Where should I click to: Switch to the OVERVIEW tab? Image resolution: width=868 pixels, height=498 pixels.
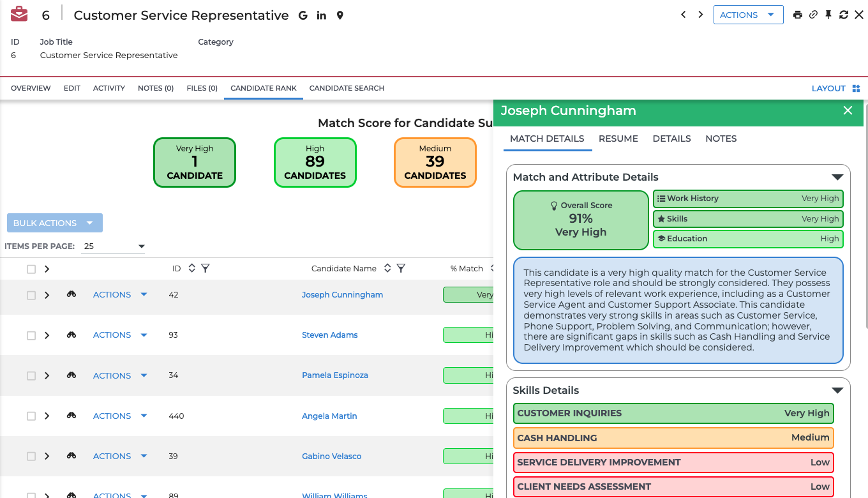[31, 88]
